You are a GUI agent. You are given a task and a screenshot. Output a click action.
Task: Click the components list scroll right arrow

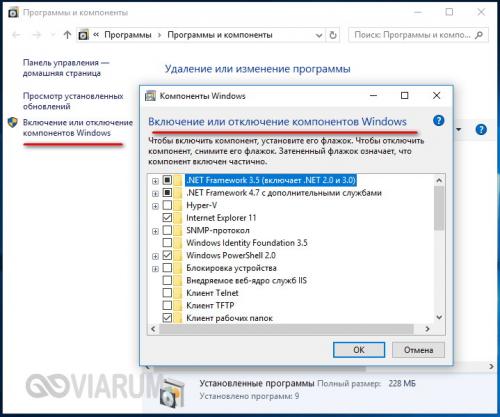point(427,329)
